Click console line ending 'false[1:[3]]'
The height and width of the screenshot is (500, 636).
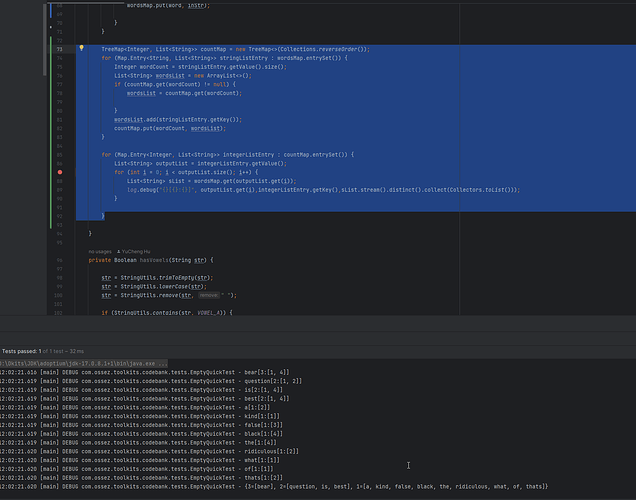pyautogui.click(x=141, y=425)
